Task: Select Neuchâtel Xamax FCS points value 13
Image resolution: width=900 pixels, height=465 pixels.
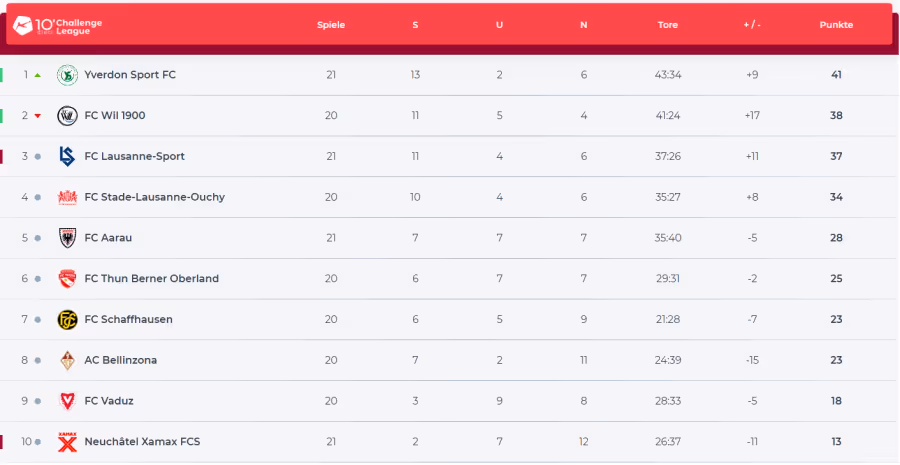Action: [836, 441]
